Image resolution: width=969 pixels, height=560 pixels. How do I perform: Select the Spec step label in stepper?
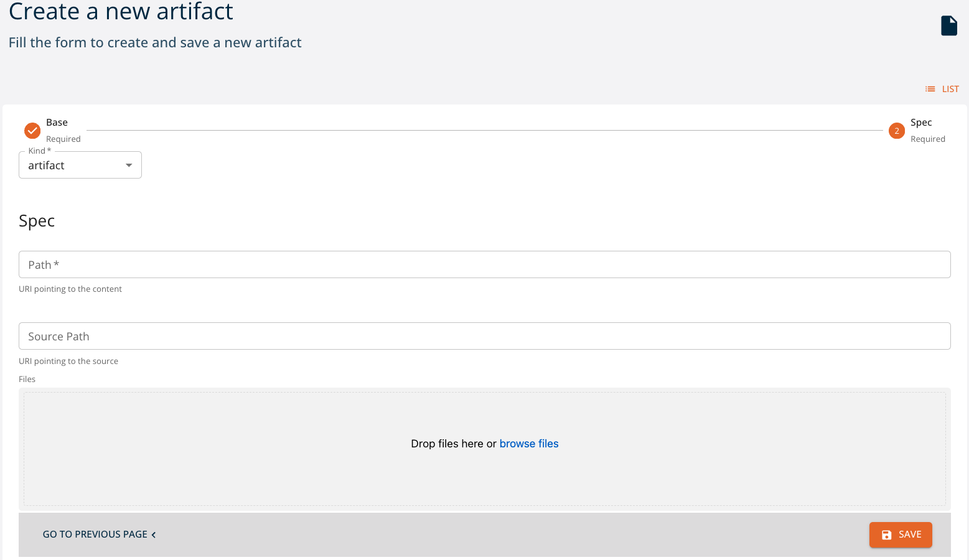point(920,123)
